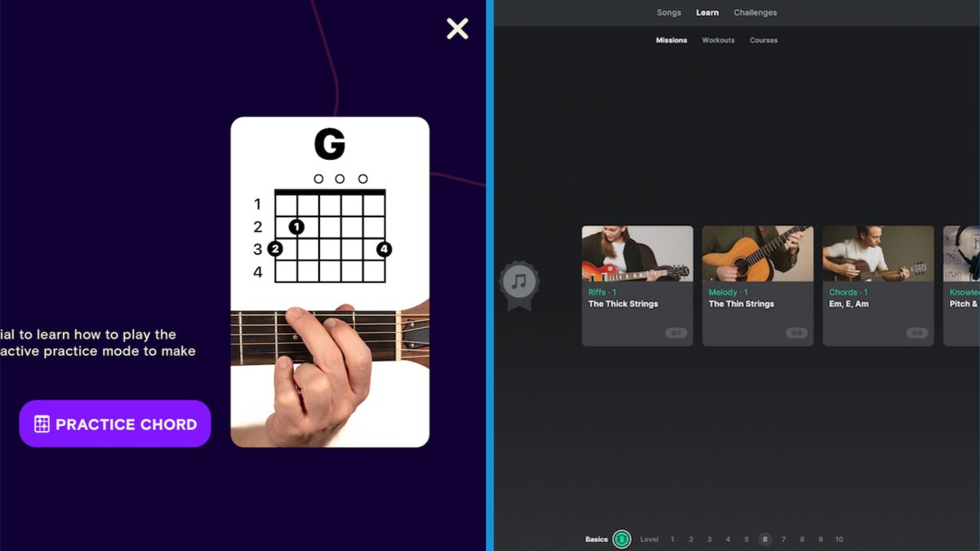Select Level 6 in the level selector
The height and width of the screenshot is (551, 980).
(x=765, y=539)
